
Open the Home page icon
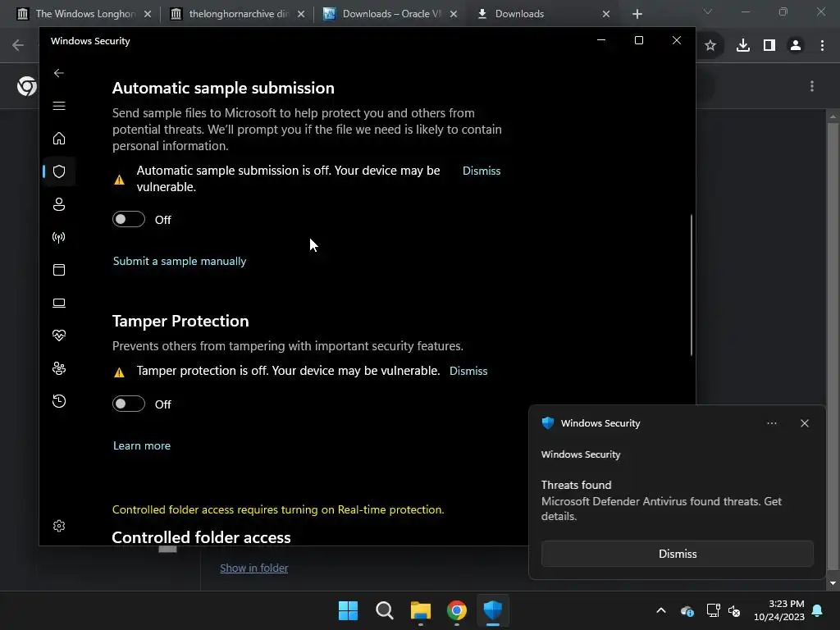[59, 139]
